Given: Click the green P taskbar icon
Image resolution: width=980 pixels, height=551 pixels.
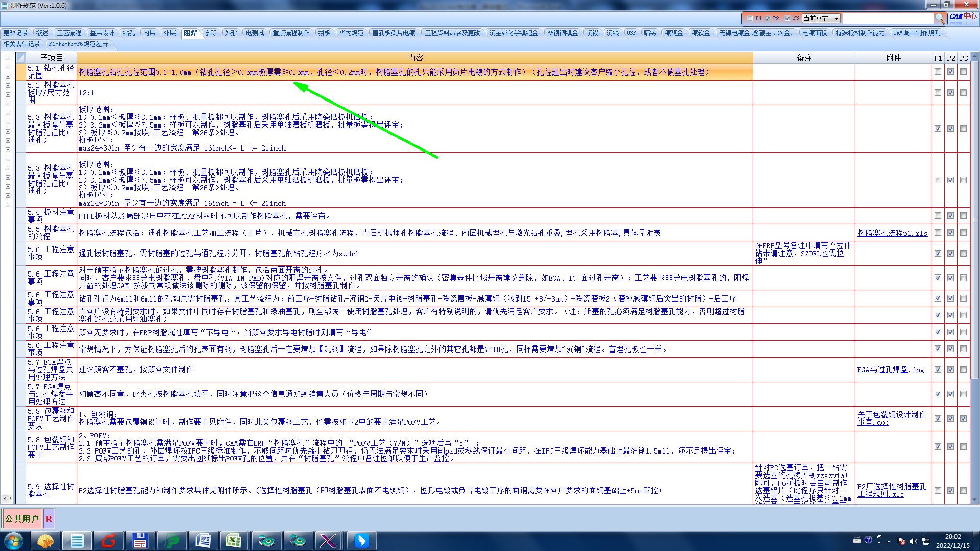Looking at the screenshot, I should (x=171, y=540).
